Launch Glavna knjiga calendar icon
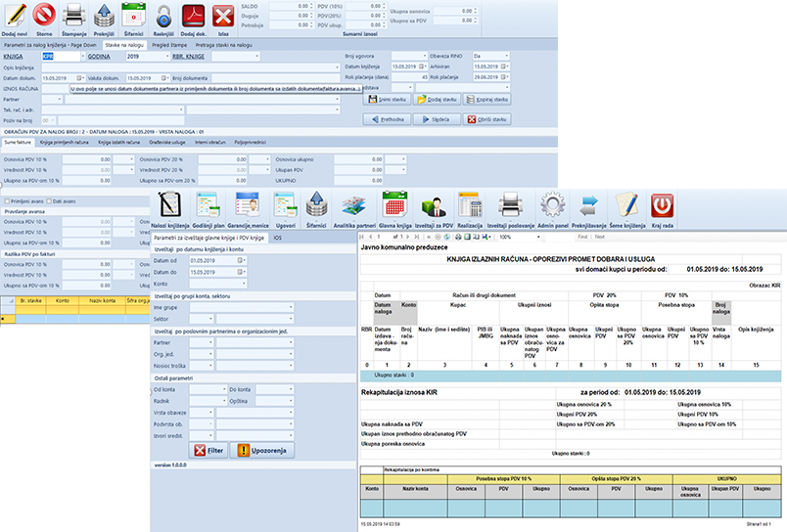The width and height of the screenshot is (787, 532). coord(395,205)
